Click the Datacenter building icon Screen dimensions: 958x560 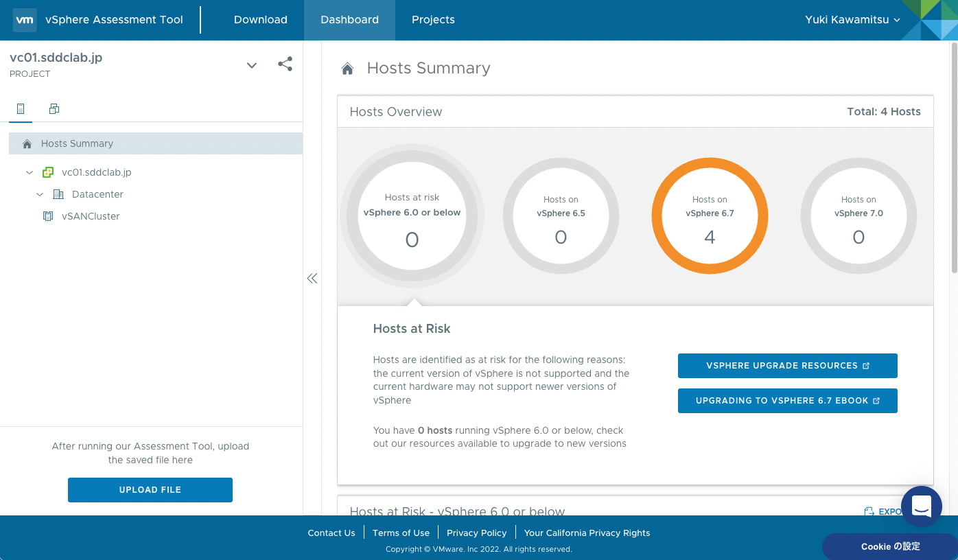[x=58, y=194]
